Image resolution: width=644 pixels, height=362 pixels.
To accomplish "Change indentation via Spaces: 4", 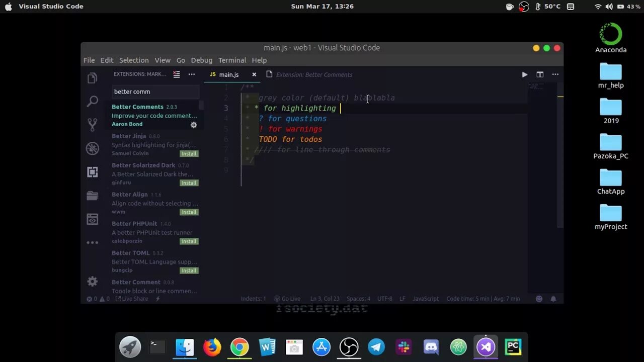I will (358, 299).
